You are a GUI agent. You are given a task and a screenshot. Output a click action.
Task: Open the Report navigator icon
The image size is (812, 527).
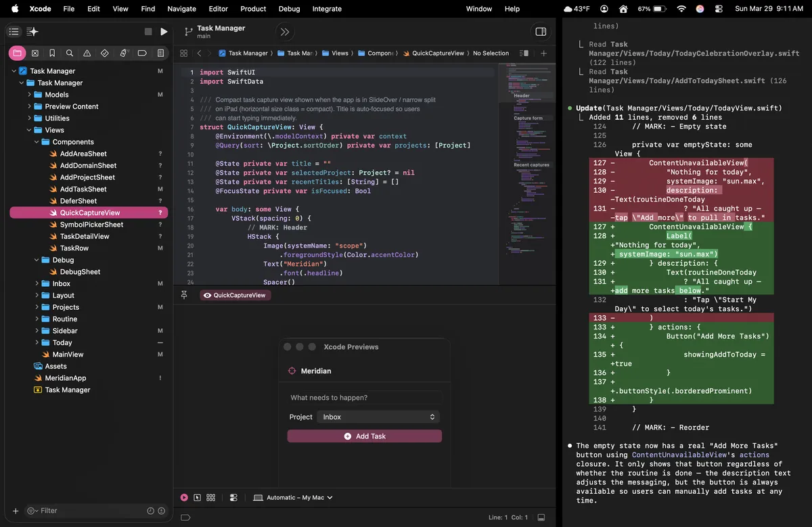click(x=160, y=53)
